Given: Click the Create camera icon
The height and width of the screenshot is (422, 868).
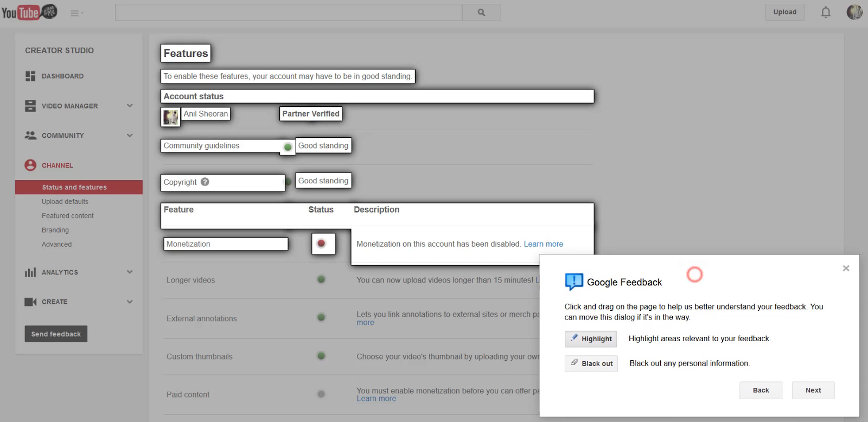Looking at the screenshot, I should [30, 302].
